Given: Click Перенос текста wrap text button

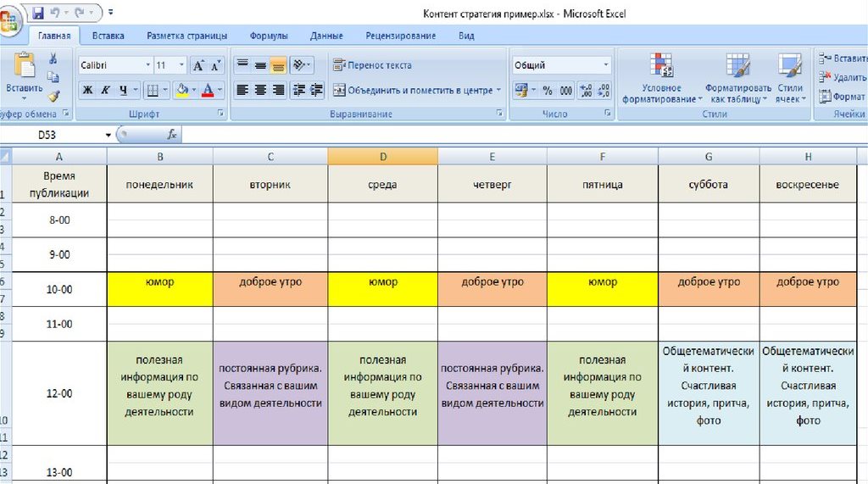Looking at the screenshot, I should click(373, 65).
